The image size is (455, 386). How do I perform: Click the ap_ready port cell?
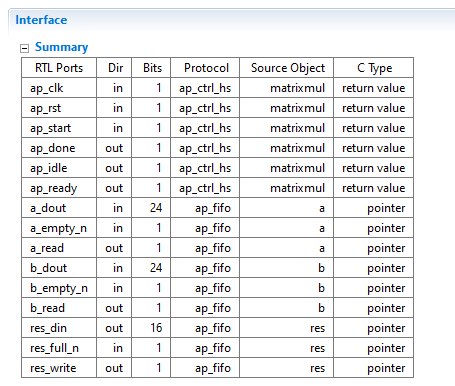59,188
